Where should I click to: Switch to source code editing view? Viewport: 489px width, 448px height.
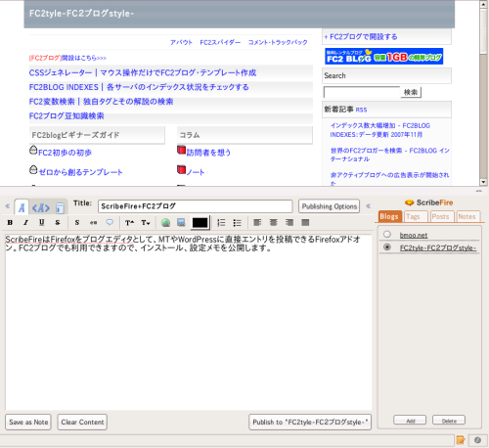[x=41, y=207]
